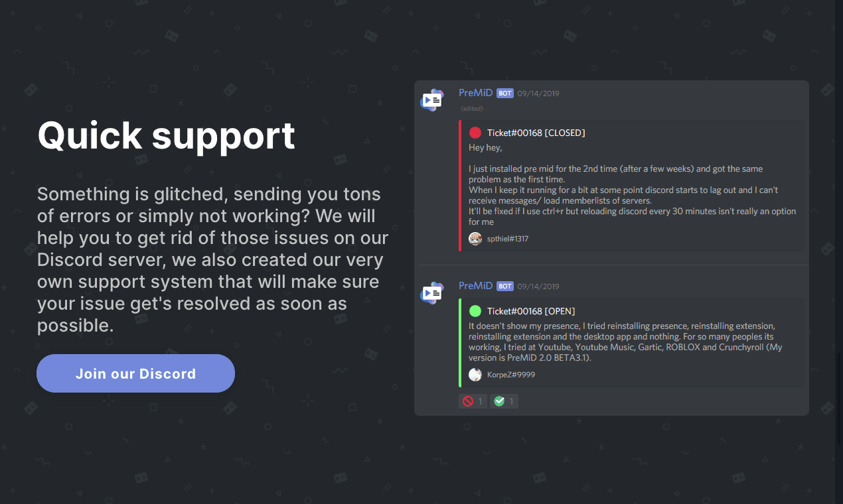
Task: Open PreMiD username on first message
Action: click(475, 93)
